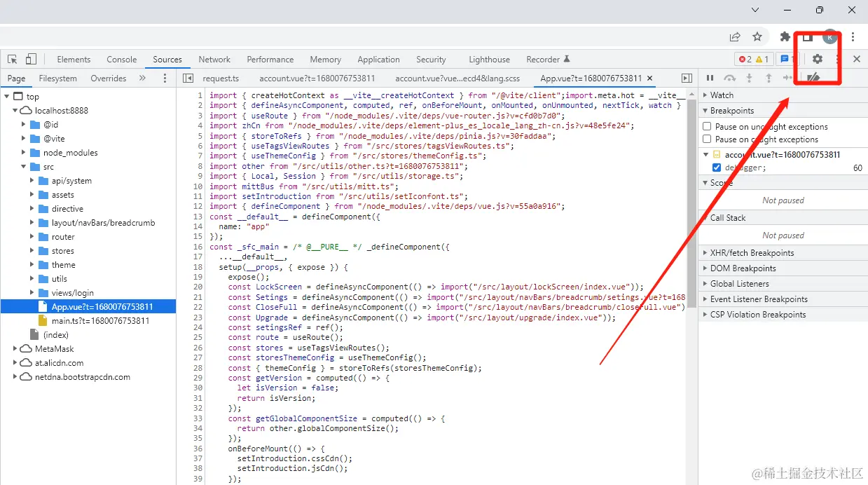Screen dimensions: 868x485
Task: Collapse the localhost:8888 node
Action: [16, 111]
